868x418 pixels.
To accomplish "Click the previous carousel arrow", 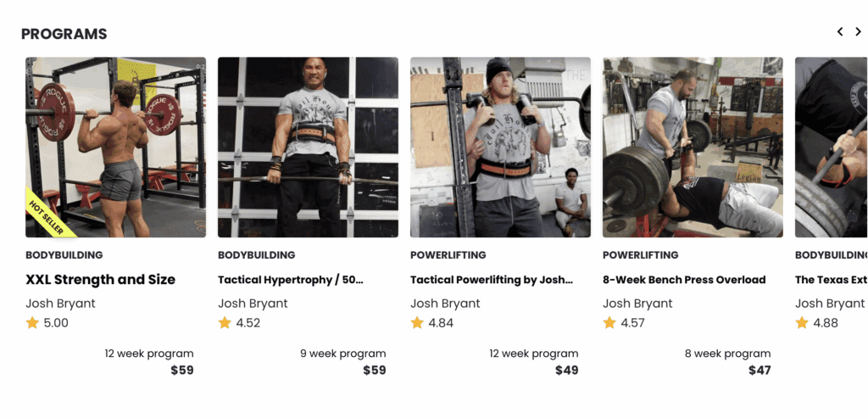I will [840, 32].
